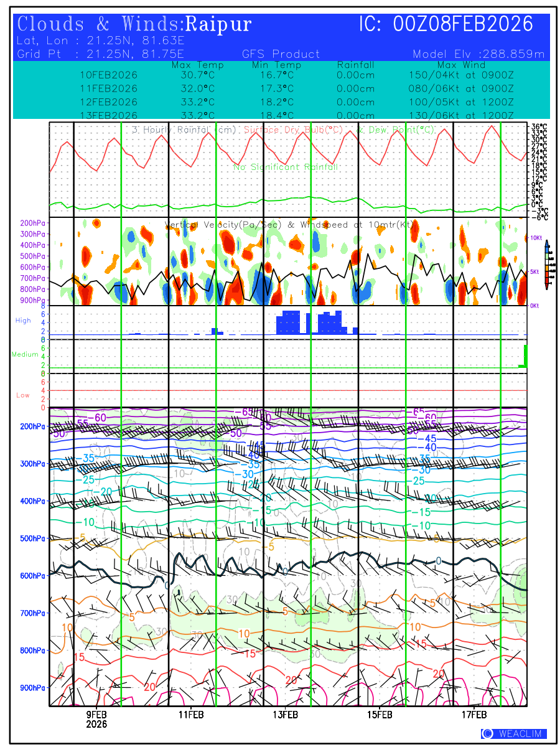Select the 9FEB 2026 date label
This screenshot has width=560, height=747.
tap(96, 719)
